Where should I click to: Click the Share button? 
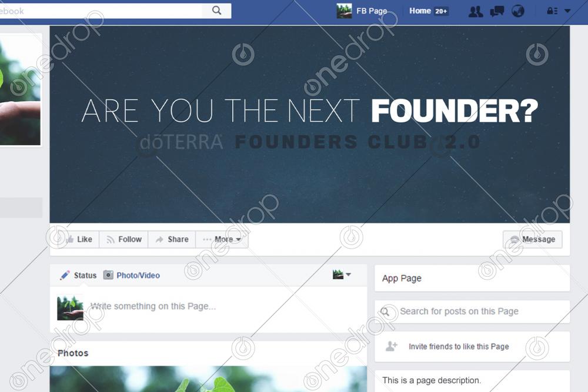[172, 239]
